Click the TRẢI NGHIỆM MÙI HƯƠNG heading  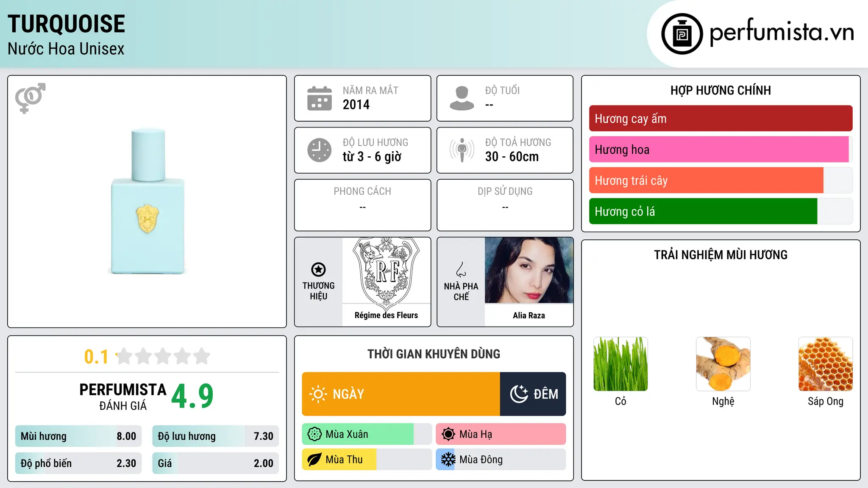(721, 255)
